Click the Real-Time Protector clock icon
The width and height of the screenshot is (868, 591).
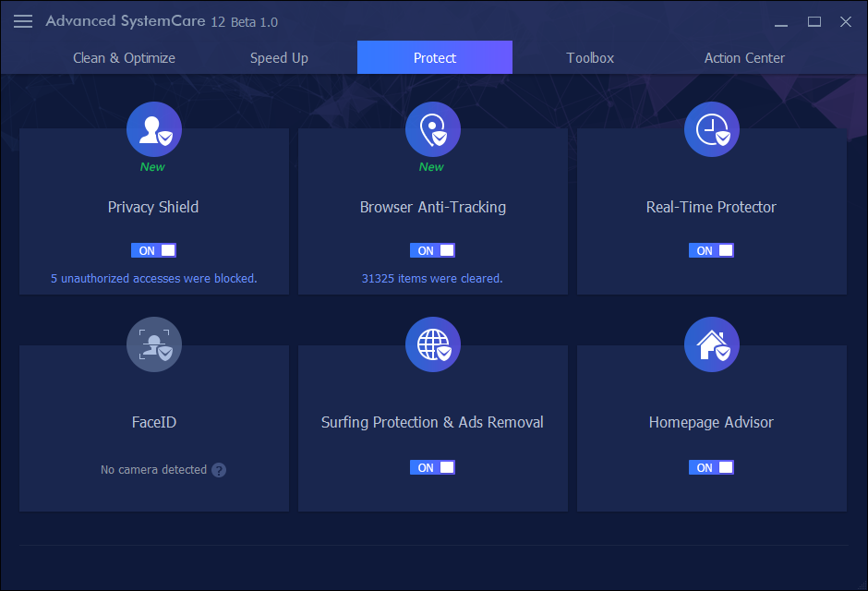pos(712,129)
